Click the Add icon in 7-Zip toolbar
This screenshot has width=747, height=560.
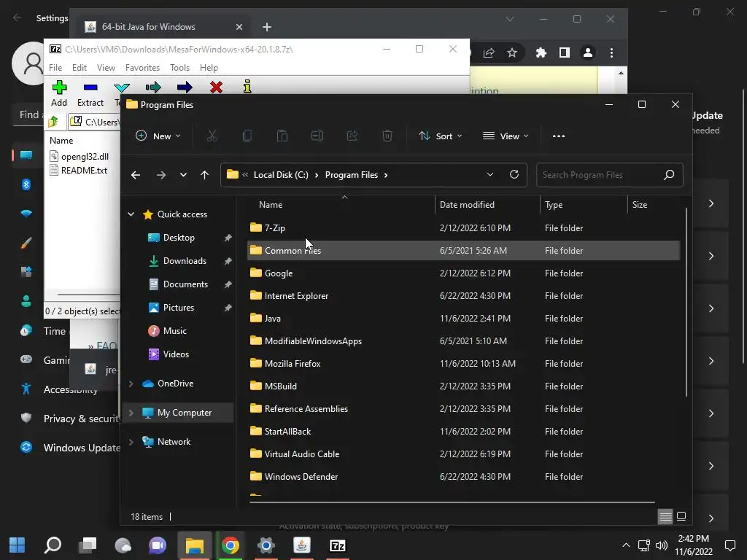[x=59, y=87]
